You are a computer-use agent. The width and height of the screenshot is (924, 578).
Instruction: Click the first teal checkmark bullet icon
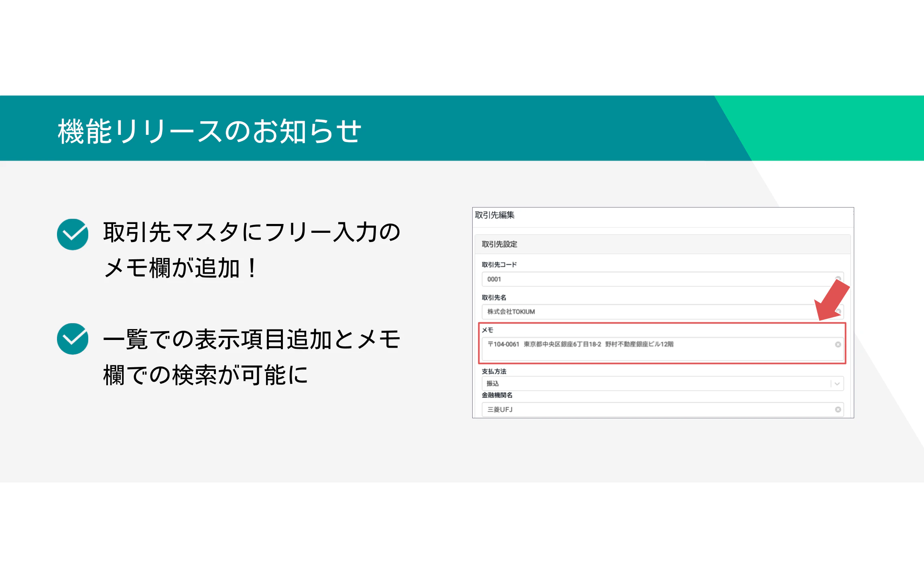pos(73,234)
